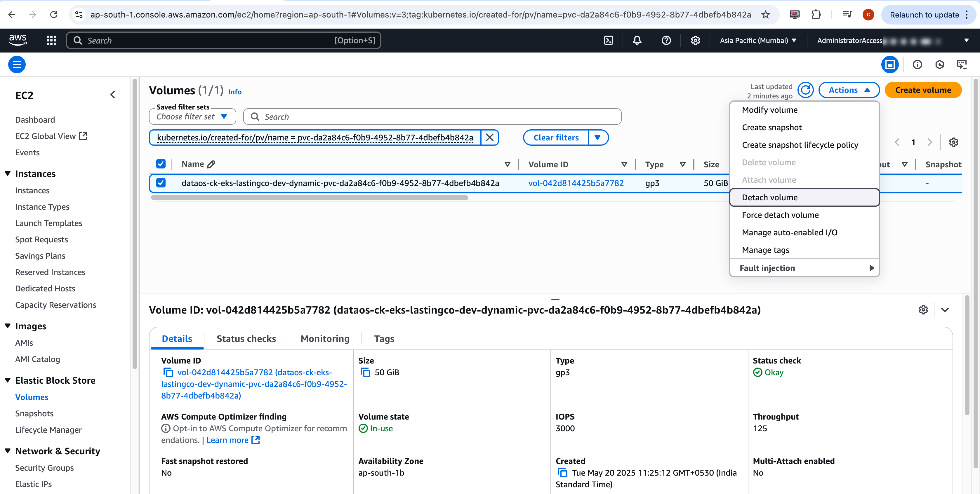Click the hexagon security icon top right

[x=939, y=65]
